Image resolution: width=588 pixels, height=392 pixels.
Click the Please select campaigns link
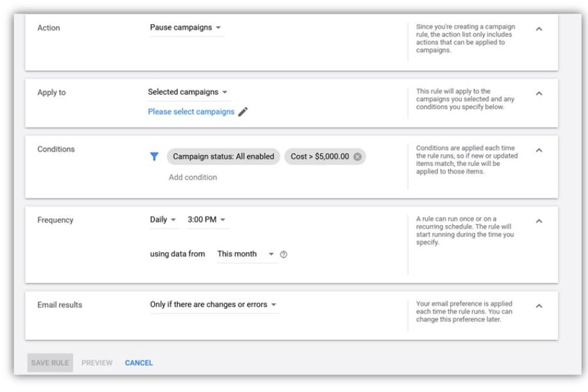[x=191, y=112]
